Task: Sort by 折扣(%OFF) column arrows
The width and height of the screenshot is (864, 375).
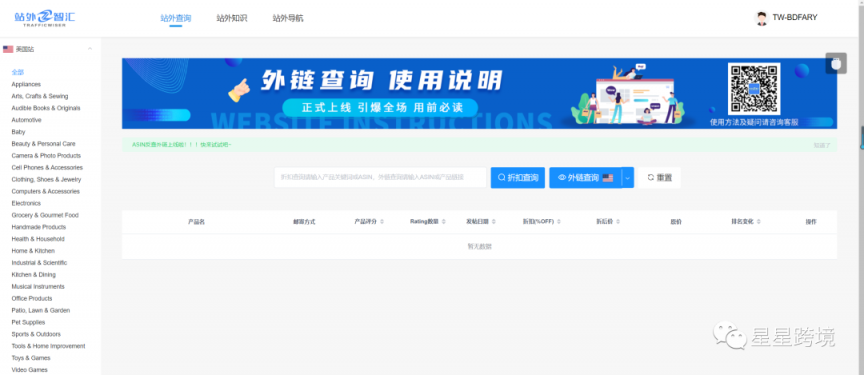Action: (x=559, y=222)
